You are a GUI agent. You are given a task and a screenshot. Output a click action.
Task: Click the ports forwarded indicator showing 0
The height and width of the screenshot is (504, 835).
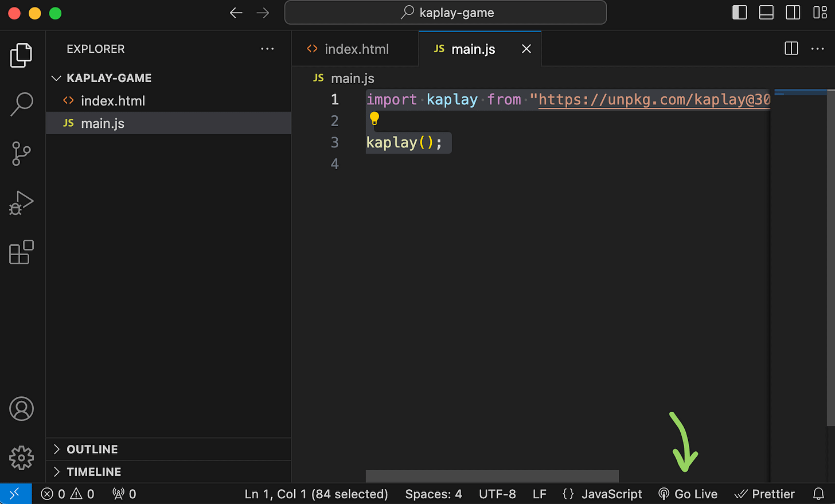[124, 494]
